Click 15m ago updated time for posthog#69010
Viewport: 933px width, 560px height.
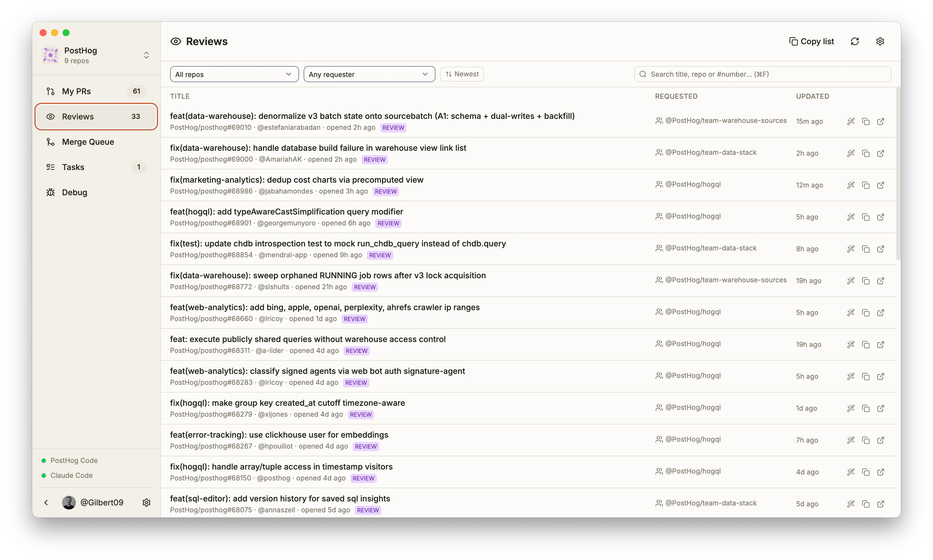pyautogui.click(x=809, y=121)
